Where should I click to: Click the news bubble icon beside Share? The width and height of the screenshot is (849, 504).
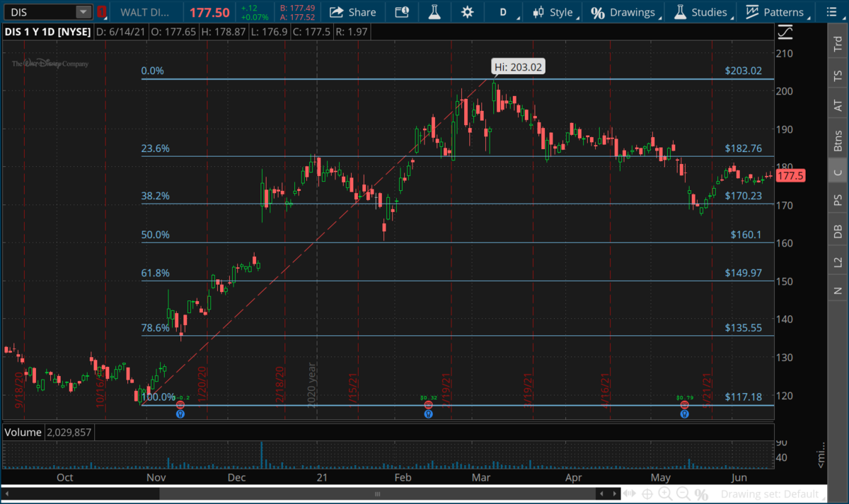click(x=402, y=12)
